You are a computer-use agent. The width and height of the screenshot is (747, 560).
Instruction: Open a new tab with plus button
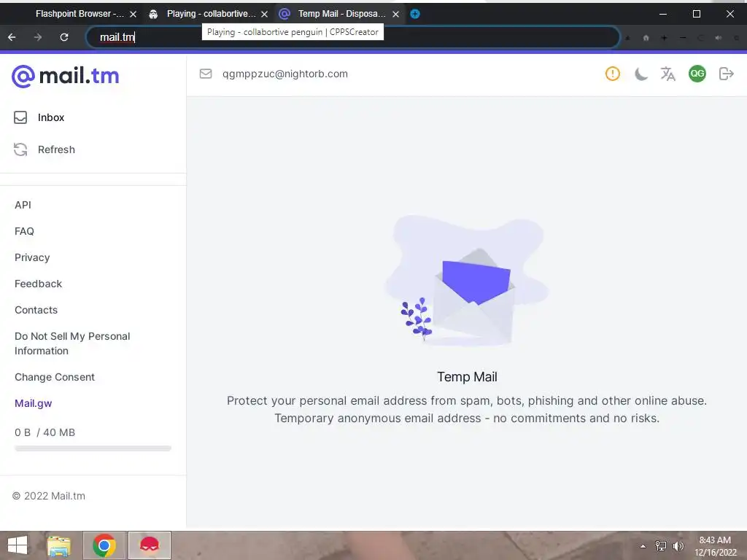pyautogui.click(x=415, y=14)
